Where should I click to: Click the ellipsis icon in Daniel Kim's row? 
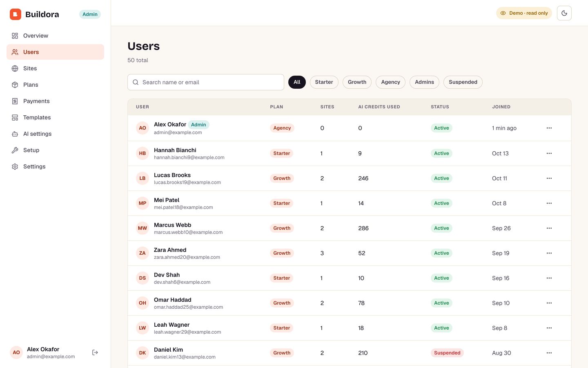pos(549,353)
